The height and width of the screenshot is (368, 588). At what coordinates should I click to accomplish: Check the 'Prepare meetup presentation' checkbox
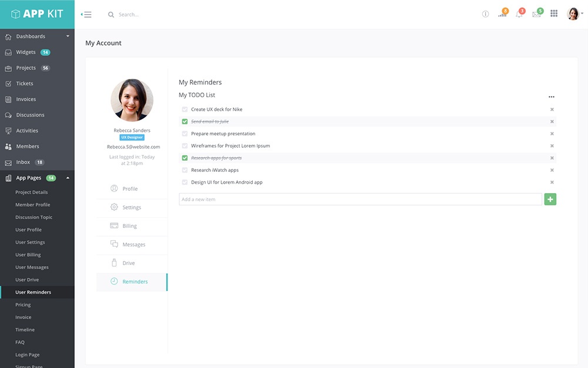point(185,134)
